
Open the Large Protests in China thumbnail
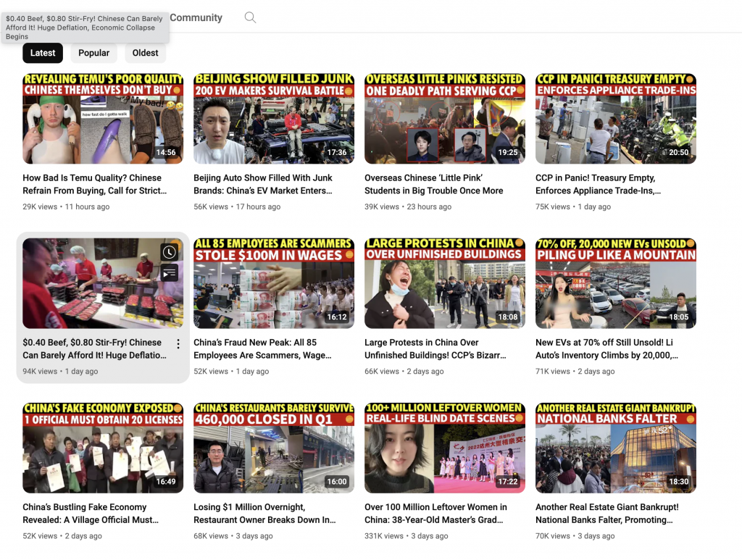pyautogui.click(x=445, y=283)
